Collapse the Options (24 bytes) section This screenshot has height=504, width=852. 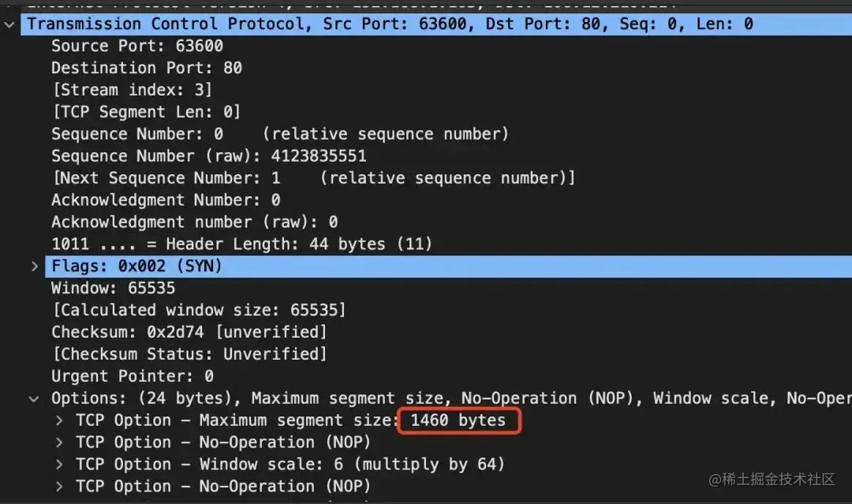pos(34,399)
